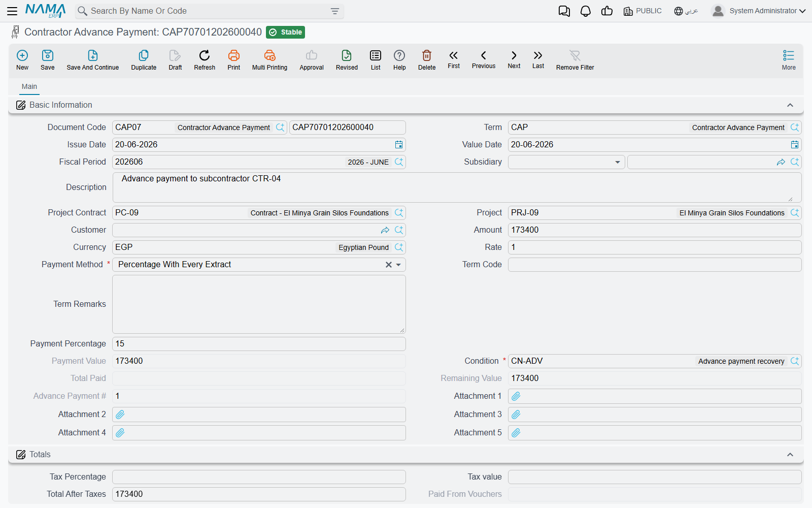
Task: Open search filter options icon
Action: tap(335, 11)
